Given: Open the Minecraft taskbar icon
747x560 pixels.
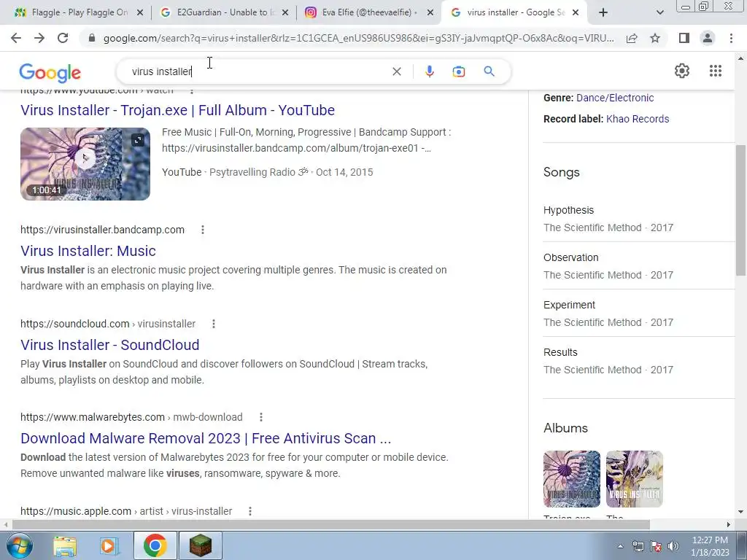Looking at the screenshot, I should click(200, 545).
